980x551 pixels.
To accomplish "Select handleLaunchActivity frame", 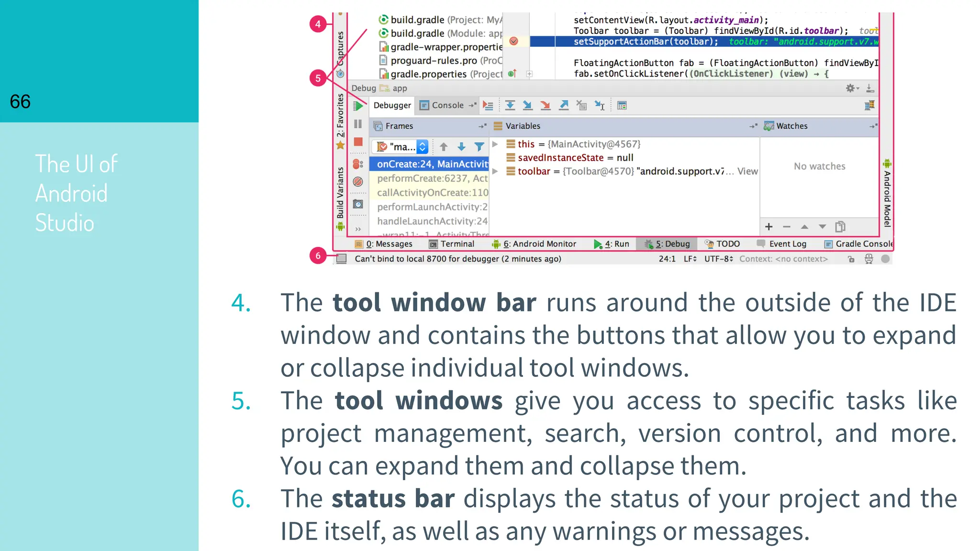I will click(429, 221).
